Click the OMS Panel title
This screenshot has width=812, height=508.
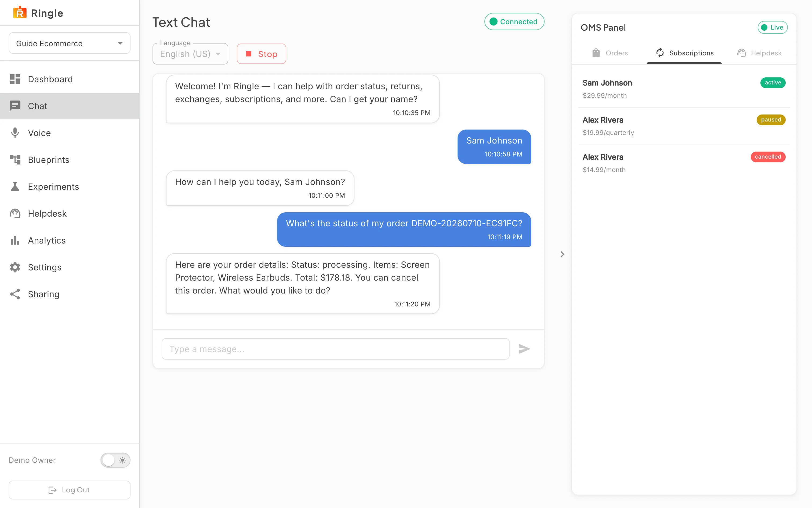coord(603,27)
